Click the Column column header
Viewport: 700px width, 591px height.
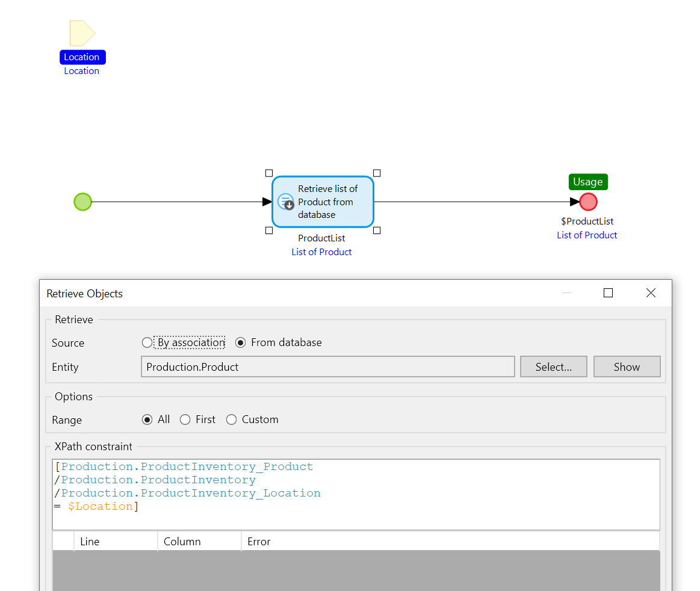click(199, 542)
